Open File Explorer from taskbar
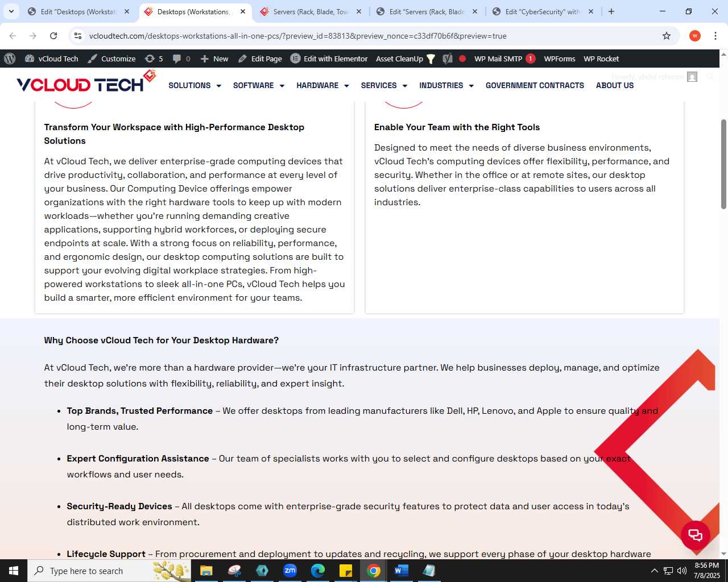This screenshot has height=582, width=728. (x=206, y=571)
